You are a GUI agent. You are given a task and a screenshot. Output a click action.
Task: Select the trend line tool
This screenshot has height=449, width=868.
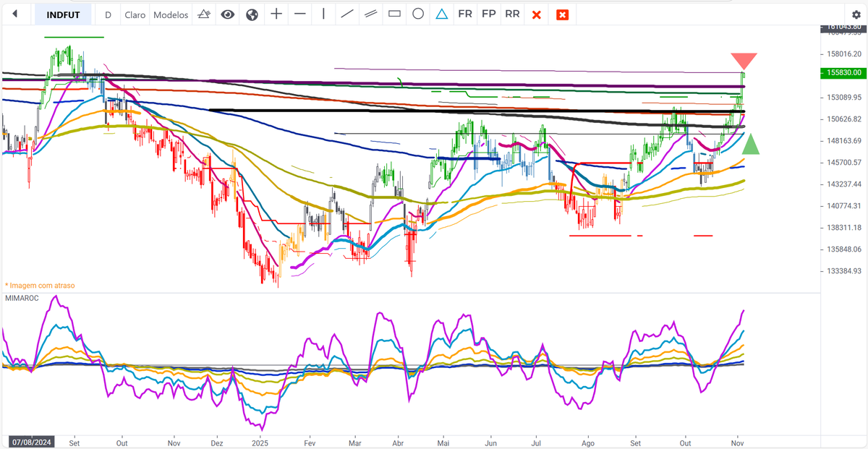pos(347,14)
